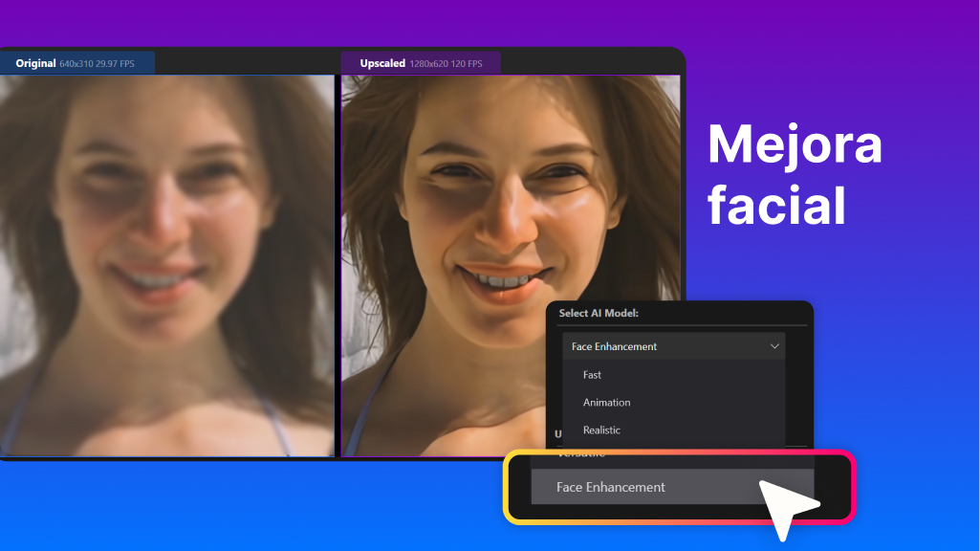Click the 1280x620 120 FPS resolution text
980x551 pixels.
pyautogui.click(x=449, y=62)
